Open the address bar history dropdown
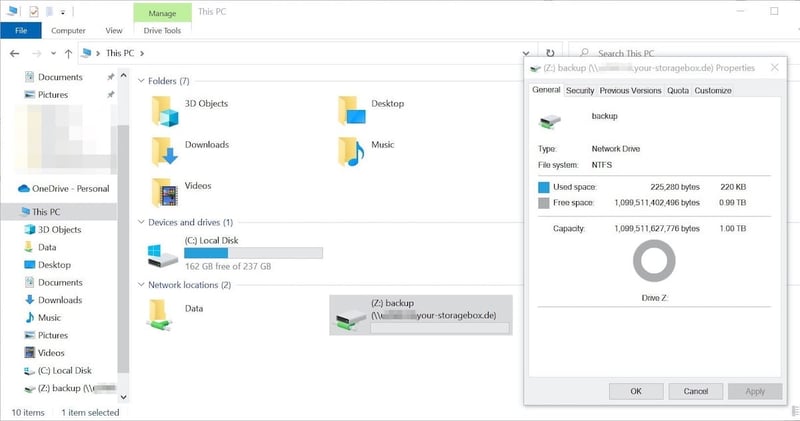Viewport: 800px width, 421px height. pyautogui.click(x=527, y=53)
